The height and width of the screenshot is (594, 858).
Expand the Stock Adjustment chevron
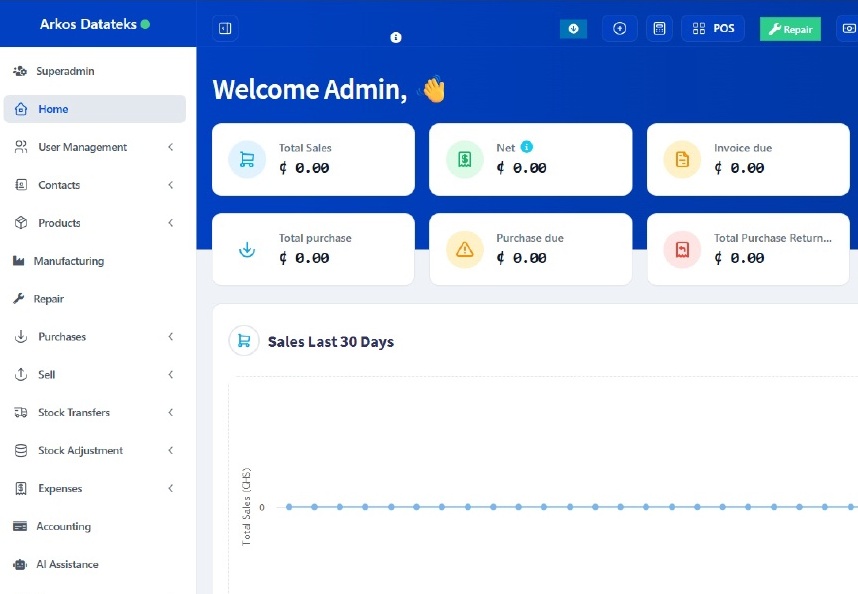(171, 450)
